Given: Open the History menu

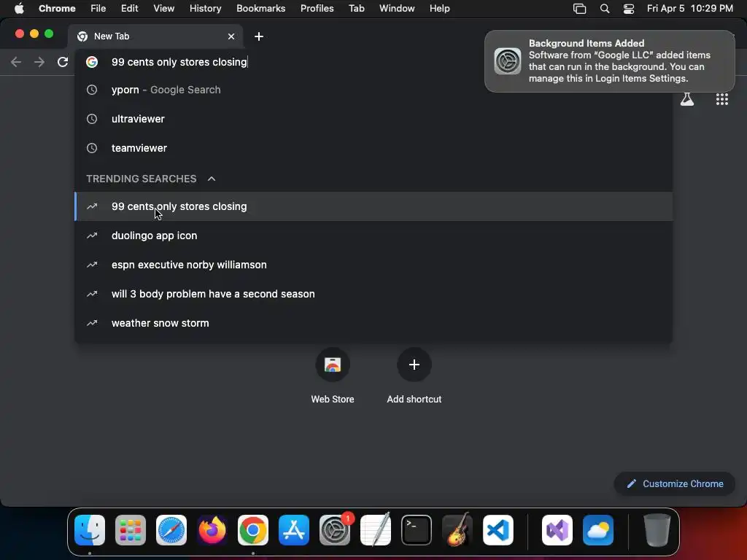Looking at the screenshot, I should point(205,9).
